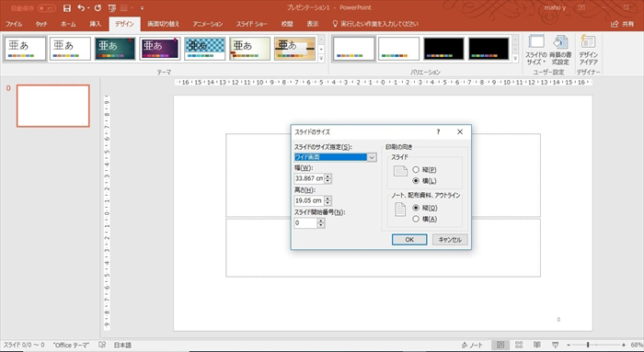Image resolution: width=644 pixels, height=352 pixels.
Task: Switch to the 挿入 tab
Action: click(96, 24)
